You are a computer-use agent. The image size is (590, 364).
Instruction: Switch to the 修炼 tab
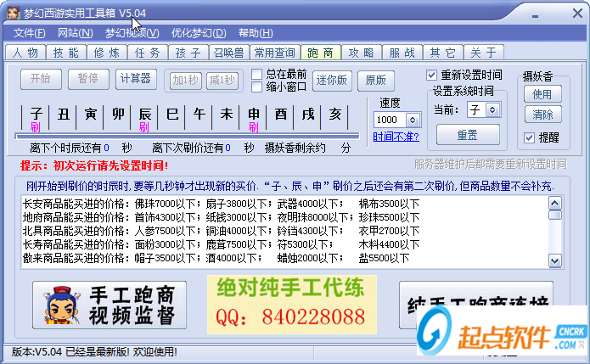point(107,53)
